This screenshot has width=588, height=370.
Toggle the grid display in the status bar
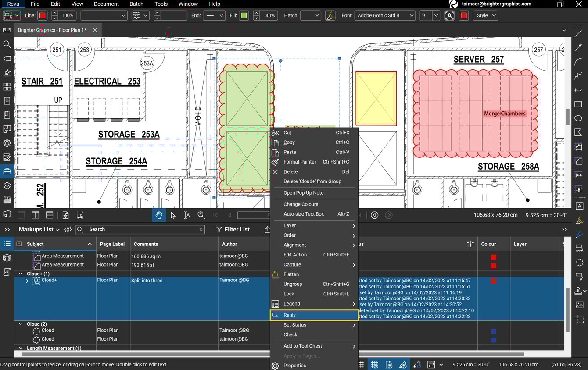tap(362, 364)
